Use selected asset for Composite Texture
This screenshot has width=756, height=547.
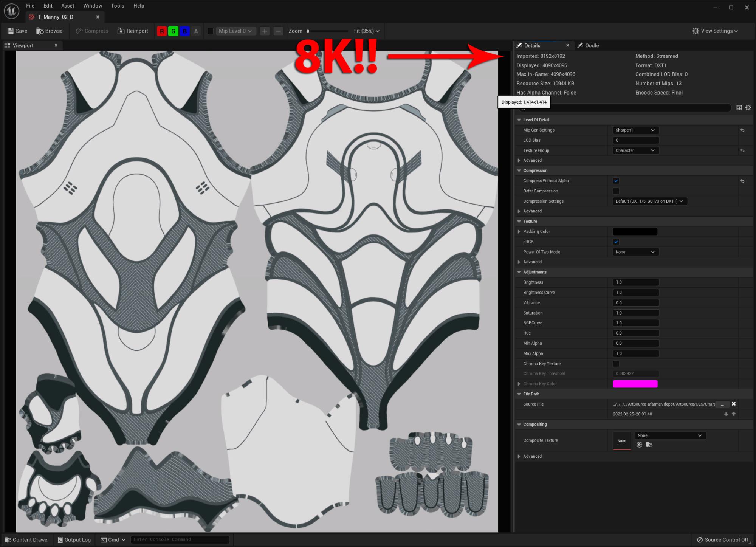(x=640, y=445)
